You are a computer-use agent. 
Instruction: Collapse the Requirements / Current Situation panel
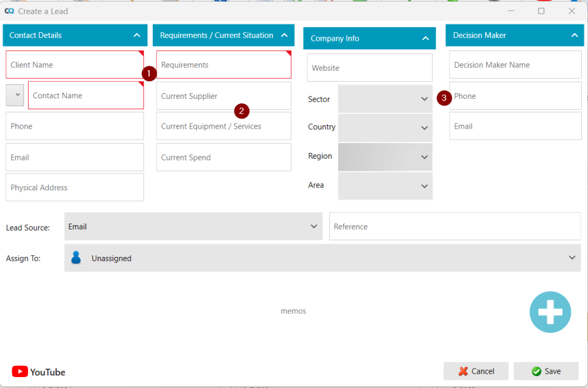click(x=284, y=35)
